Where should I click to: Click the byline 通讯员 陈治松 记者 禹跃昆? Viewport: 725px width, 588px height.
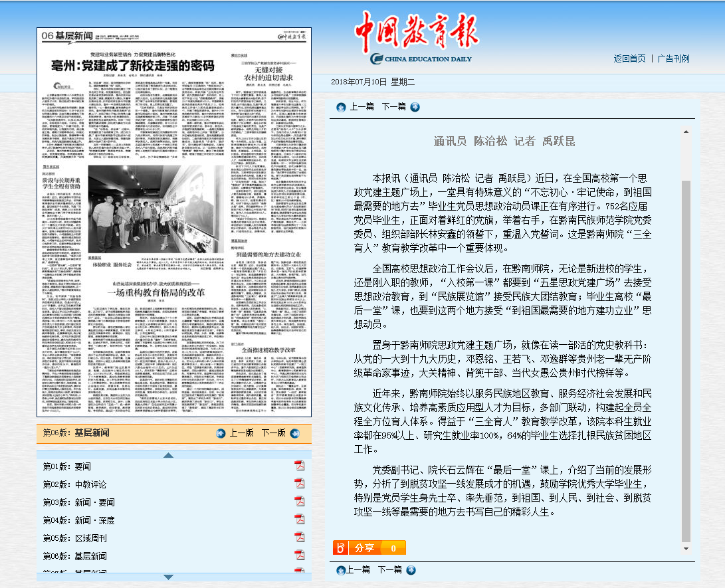pos(504,142)
